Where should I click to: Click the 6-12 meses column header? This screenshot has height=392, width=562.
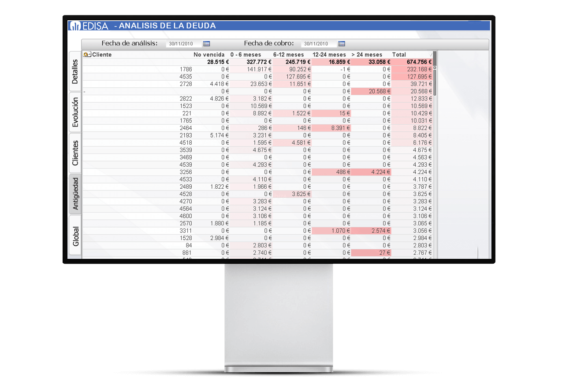point(288,55)
